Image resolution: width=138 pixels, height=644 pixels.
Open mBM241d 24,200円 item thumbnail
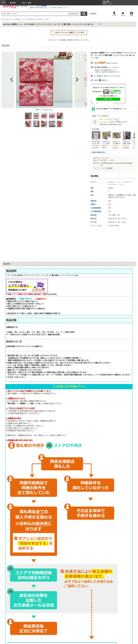click(127, 135)
